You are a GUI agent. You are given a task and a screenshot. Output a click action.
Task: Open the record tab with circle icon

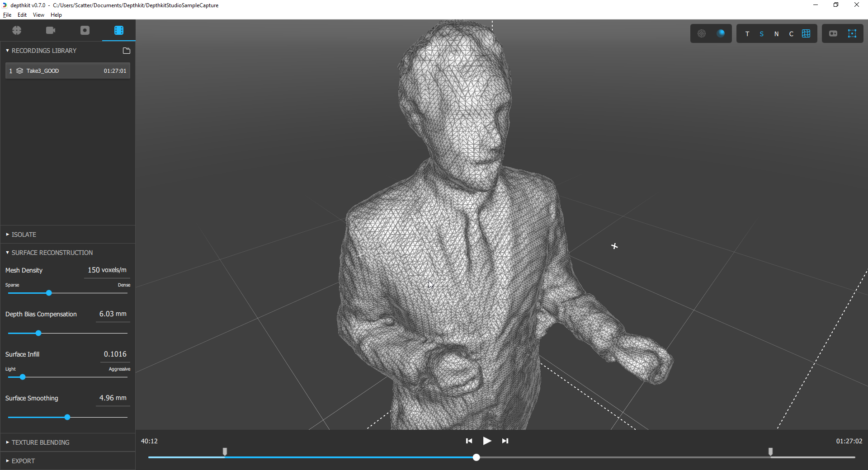(85, 30)
